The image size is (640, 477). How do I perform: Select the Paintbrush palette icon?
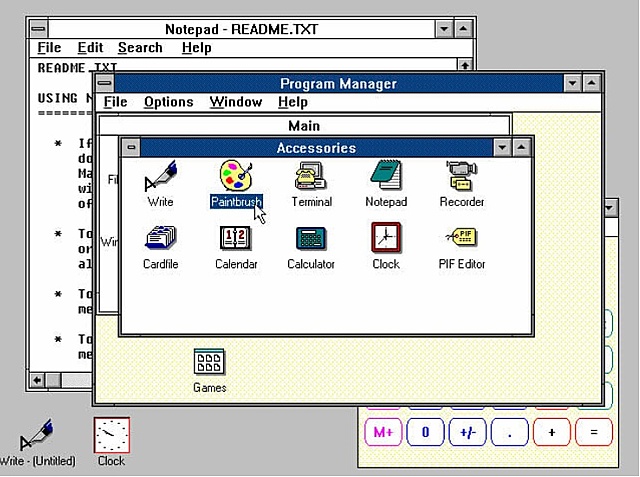click(x=236, y=176)
